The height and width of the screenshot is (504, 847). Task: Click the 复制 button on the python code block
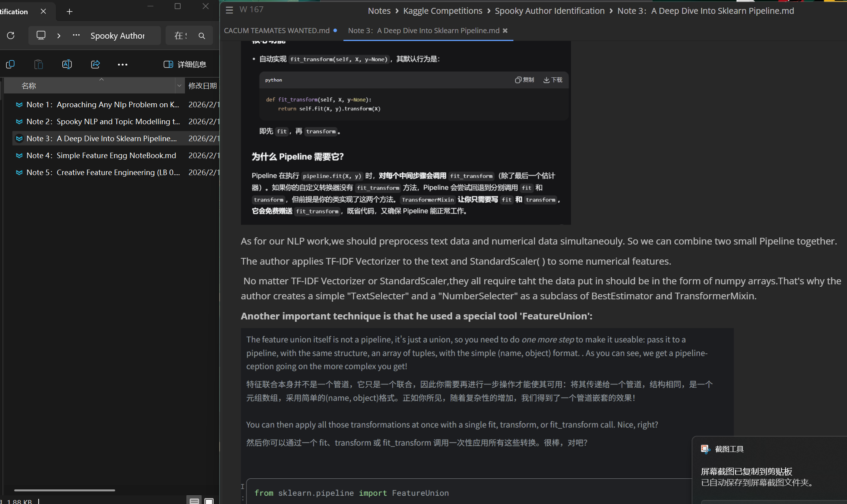(x=524, y=80)
